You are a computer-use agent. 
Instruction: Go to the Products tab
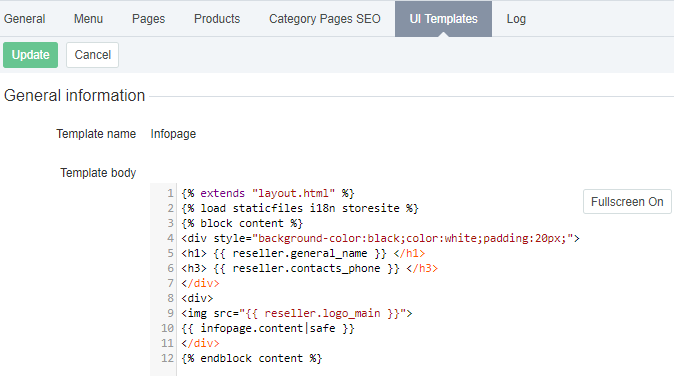click(217, 19)
